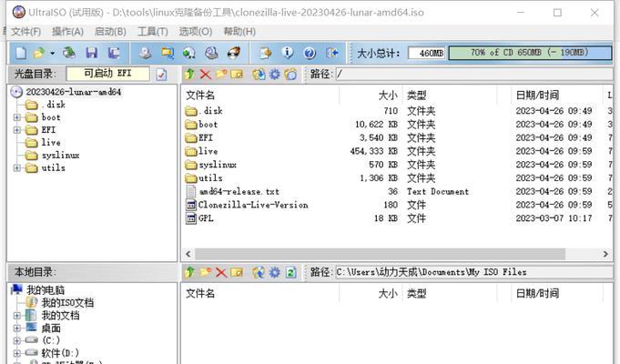620x364 pixels.
Task: Open the dropdown arrow beside Open icon
Action: 52,53
